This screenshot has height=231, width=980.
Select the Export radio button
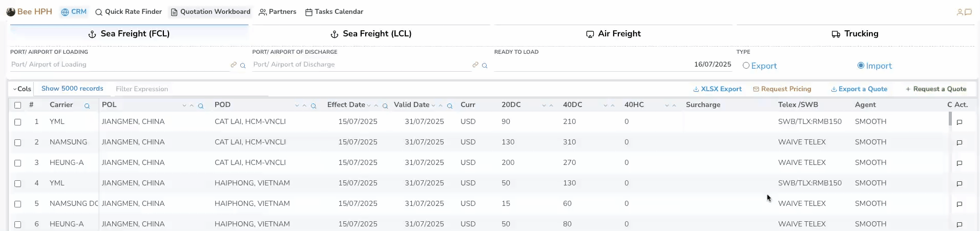point(746,66)
